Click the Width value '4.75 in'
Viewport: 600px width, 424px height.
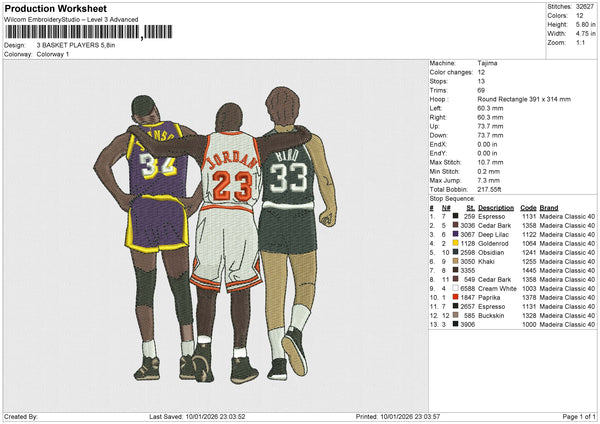click(x=585, y=34)
